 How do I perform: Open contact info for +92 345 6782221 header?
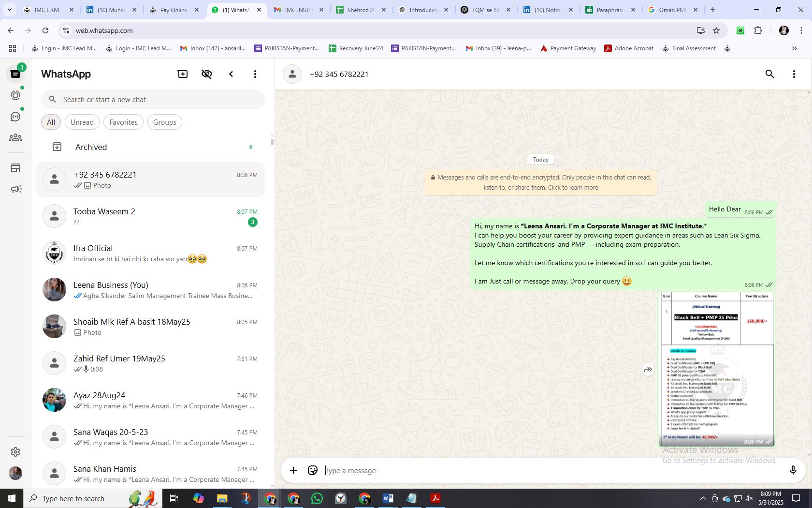(339, 74)
